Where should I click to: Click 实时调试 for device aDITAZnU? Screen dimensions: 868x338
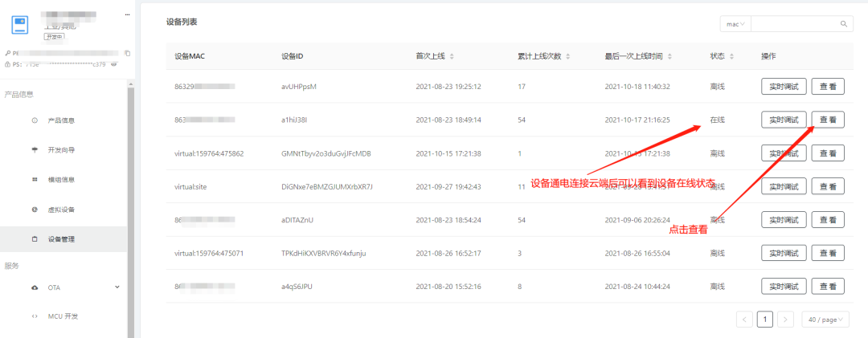point(784,220)
